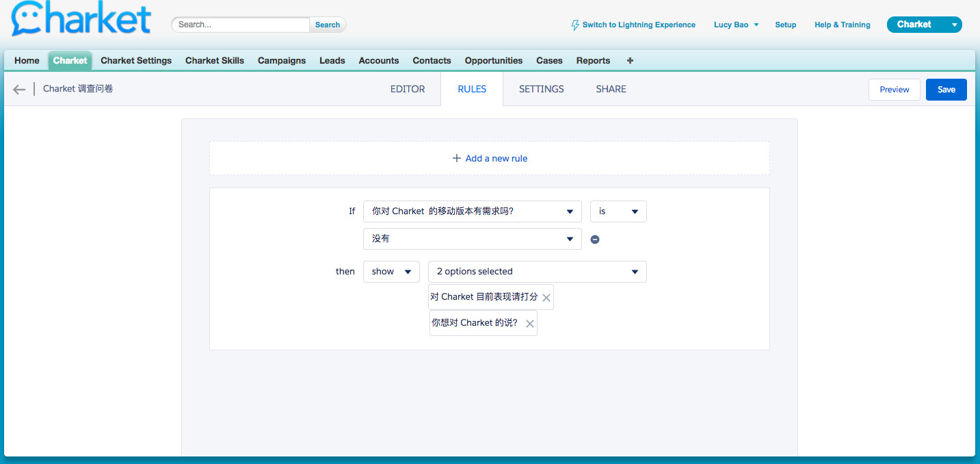Viewport: 980px width, 464px height.
Task: Remove the '你想对 Charket 的说?' tag
Action: pyautogui.click(x=529, y=324)
